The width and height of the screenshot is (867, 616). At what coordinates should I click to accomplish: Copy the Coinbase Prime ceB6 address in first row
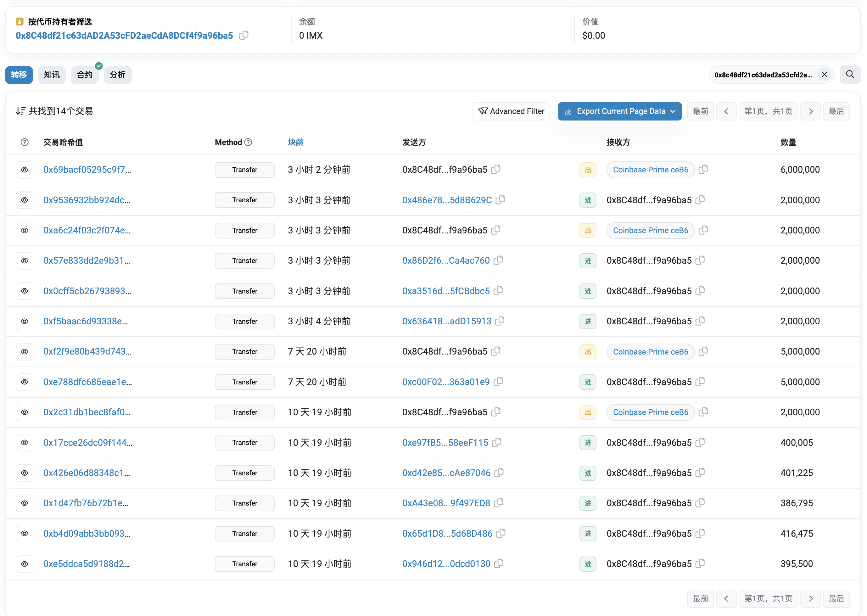[x=703, y=170]
